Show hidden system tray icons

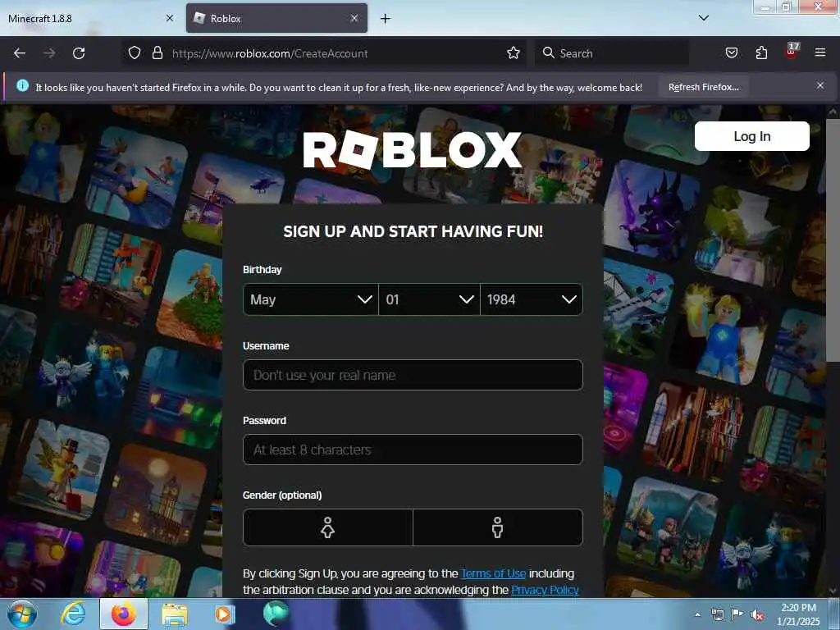tap(697, 614)
